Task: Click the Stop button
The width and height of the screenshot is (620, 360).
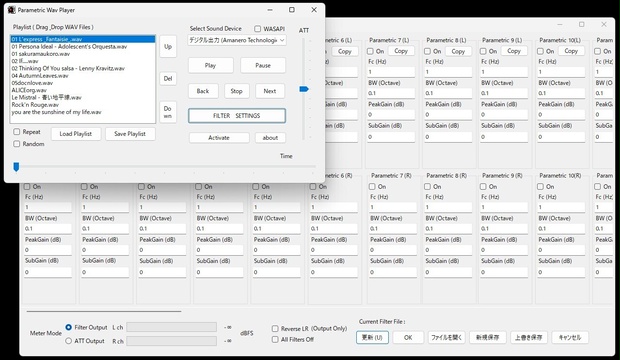Action: (x=236, y=91)
